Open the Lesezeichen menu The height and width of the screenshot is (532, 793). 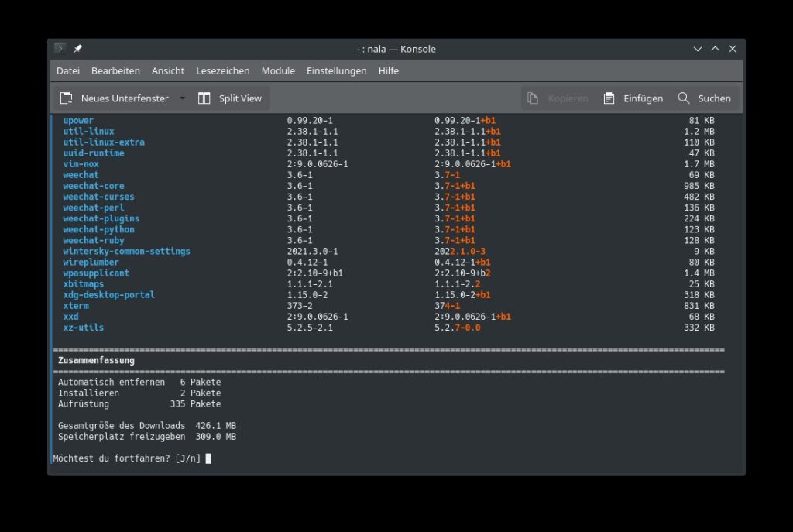[x=223, y=70]
